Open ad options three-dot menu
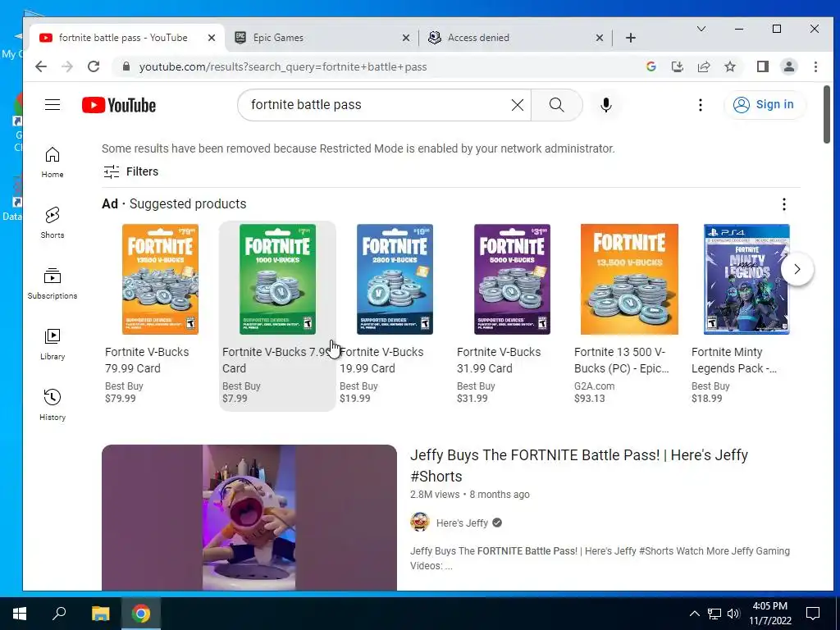 tap(783, 204)
